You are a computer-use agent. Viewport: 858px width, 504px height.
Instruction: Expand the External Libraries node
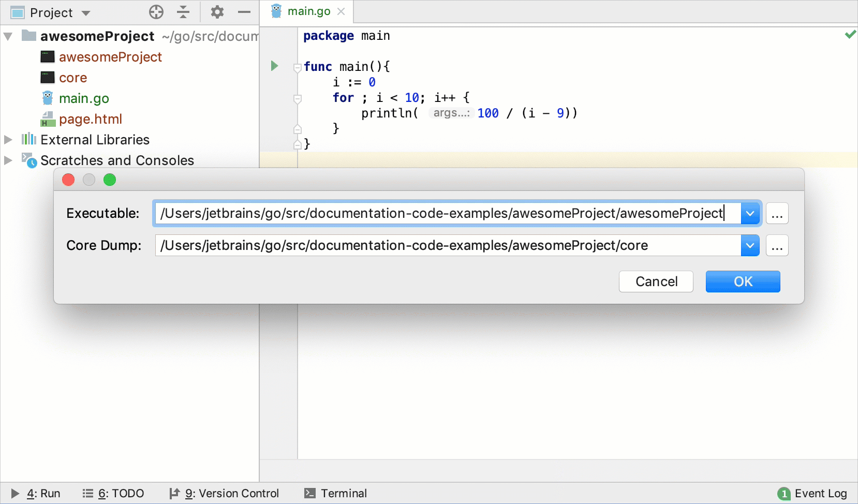click(x=8, y=139)
